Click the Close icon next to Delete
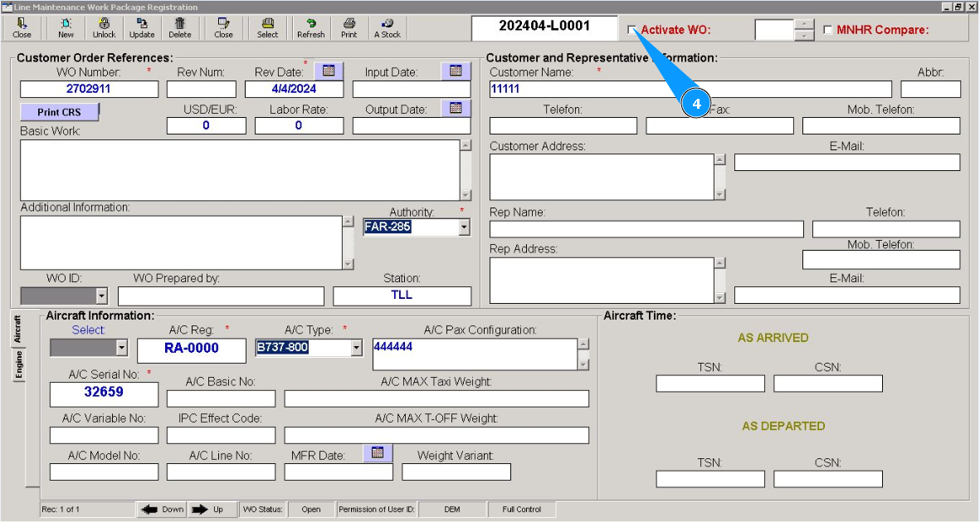 click(223, 28)
